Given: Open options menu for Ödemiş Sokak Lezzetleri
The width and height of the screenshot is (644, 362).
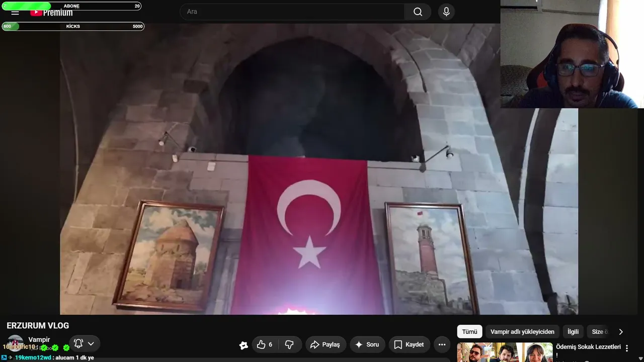Looking at the screenshot, I should (x=627, y=348).
